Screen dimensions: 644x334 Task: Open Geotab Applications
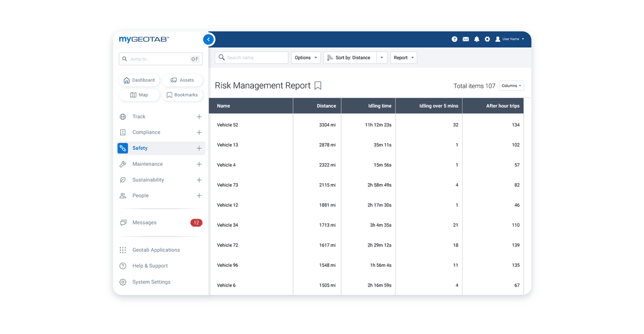pyautogui.click(x=156, y=250)
